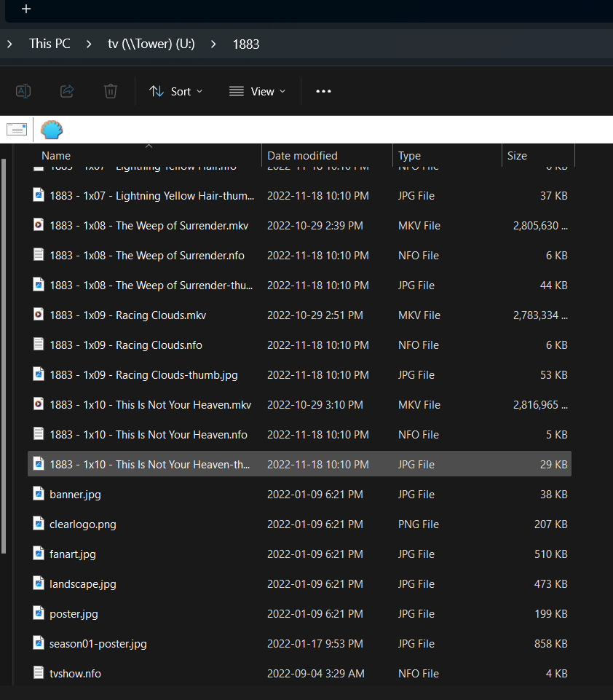Click the new tab plus button
Image resolution: width=613 pixels, height=700 pixels.
26,9
